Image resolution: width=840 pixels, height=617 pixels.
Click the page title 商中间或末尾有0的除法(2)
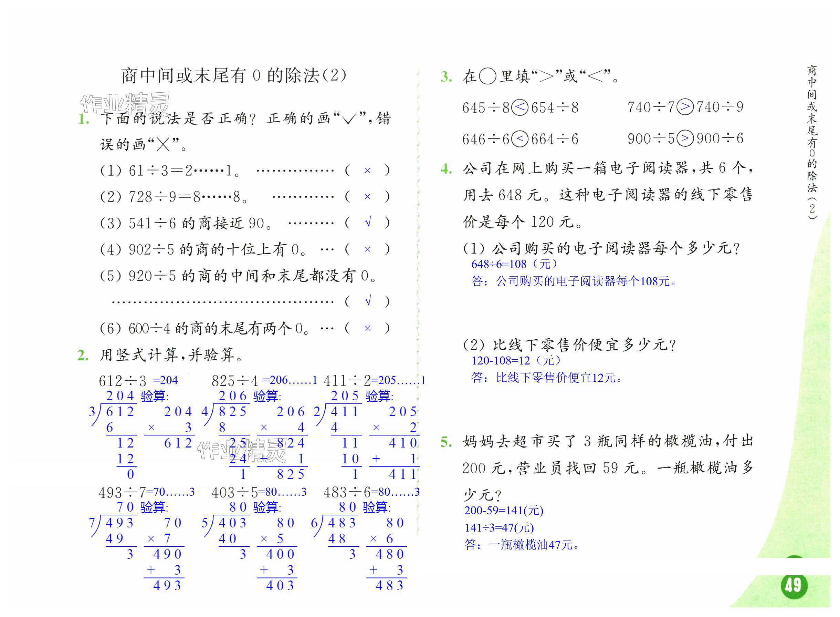[234, 75]
